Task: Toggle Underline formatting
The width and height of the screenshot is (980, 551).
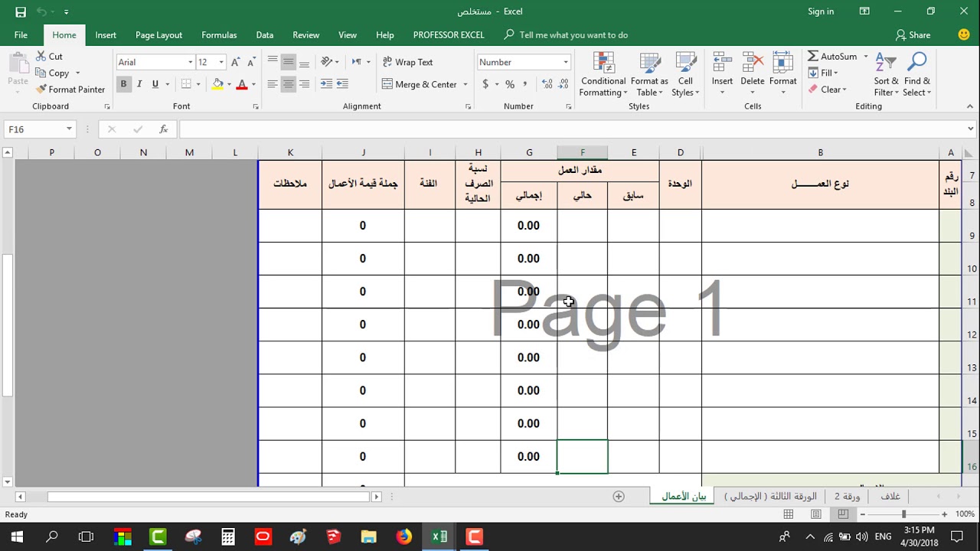Action: (x=155, y=84)
